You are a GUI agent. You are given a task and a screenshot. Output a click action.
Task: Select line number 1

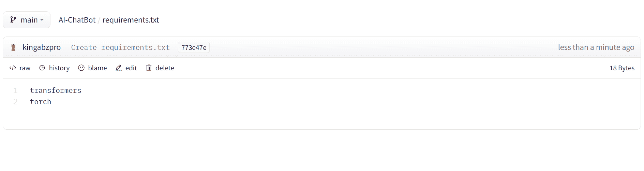click(15, 90)
